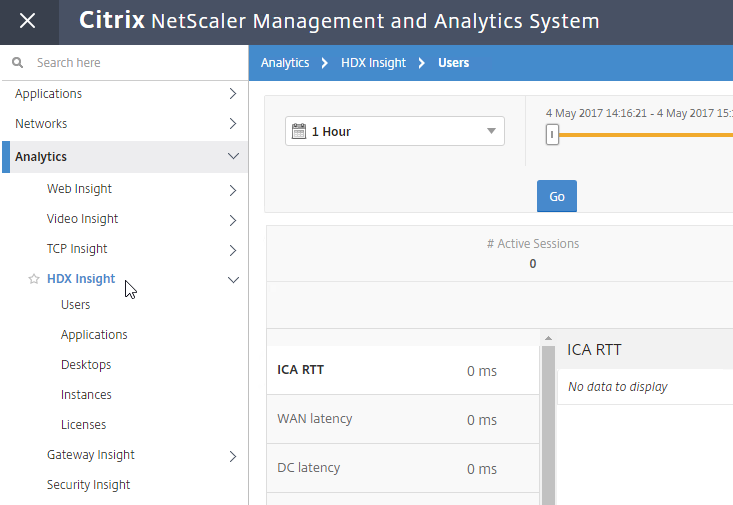Open the '1 Hour' time range dropdown
733x505 pixels.
395,131
